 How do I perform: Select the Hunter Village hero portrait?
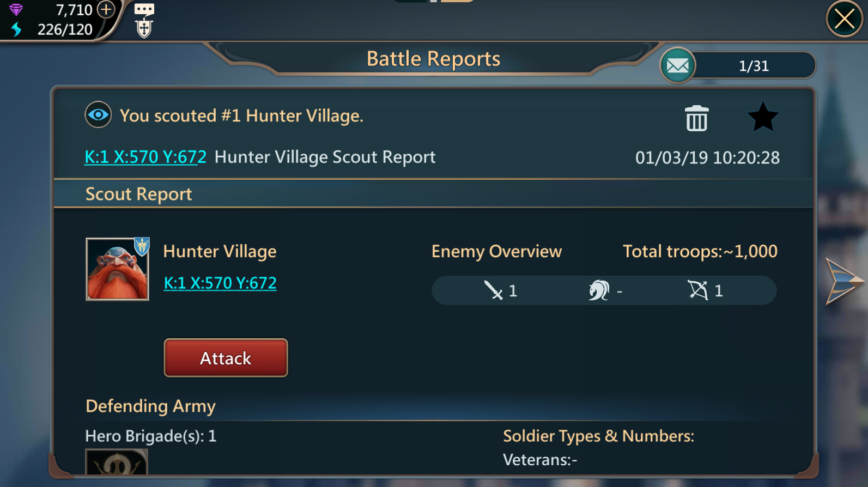117,269
